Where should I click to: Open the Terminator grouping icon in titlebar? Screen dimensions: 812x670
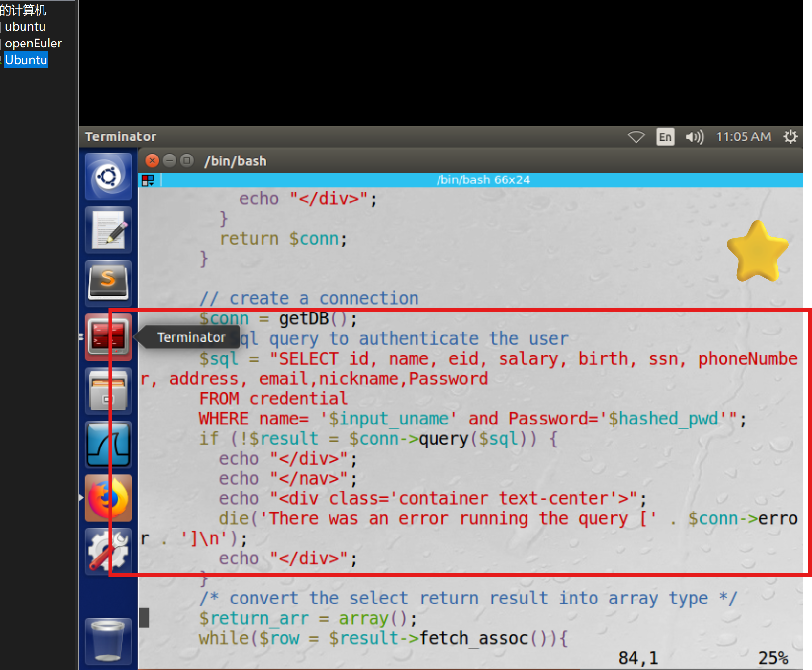click(x=148, y=180)
